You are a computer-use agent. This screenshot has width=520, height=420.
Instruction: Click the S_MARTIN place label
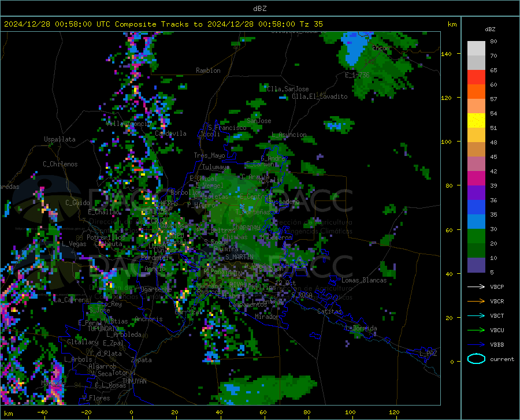point(239,257)
